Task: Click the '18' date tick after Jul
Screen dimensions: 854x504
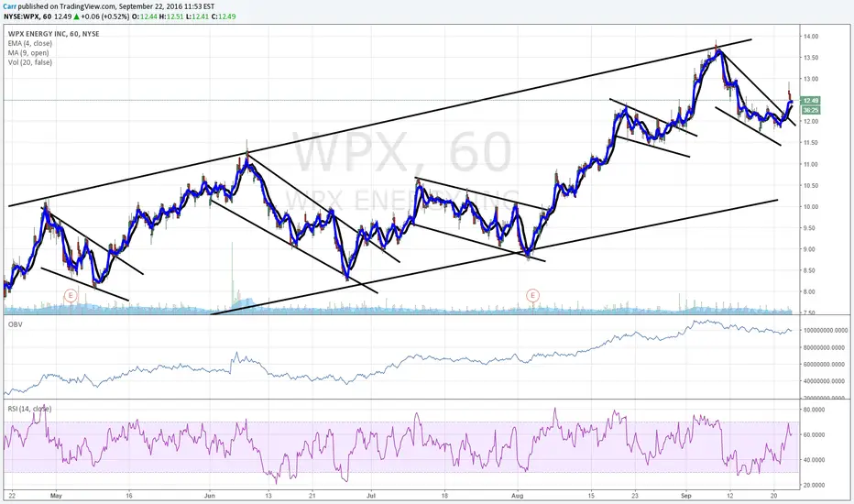Action: [444, 496]
